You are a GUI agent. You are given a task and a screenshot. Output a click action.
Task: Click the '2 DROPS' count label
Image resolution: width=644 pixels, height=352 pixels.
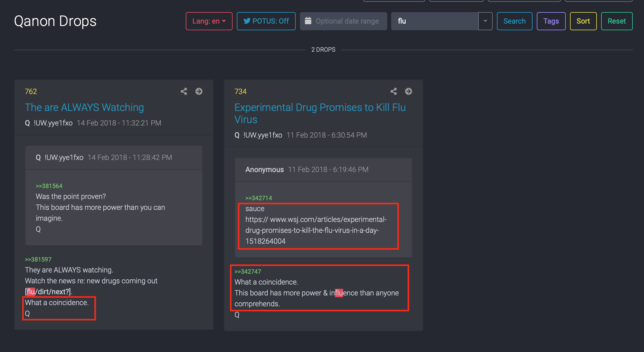click(323, 50)
